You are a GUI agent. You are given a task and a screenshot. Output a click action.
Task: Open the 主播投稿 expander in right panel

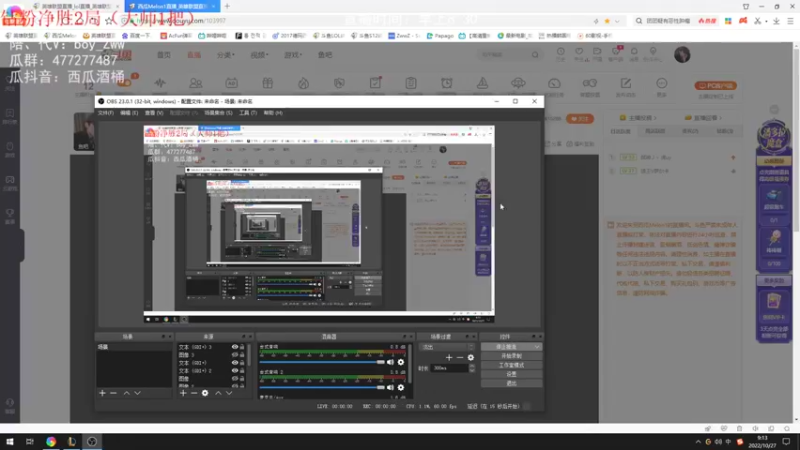[x=638, y=118]
